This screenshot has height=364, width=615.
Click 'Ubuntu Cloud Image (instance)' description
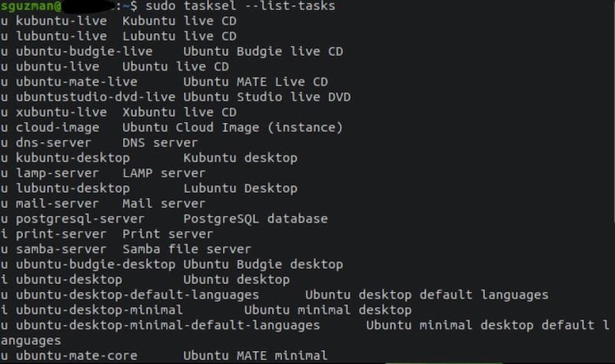coord(232,127)
